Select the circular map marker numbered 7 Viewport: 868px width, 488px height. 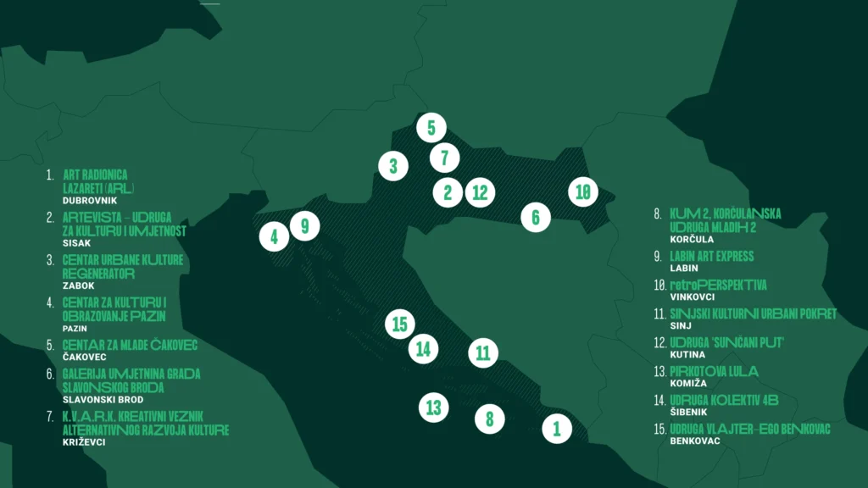tap(444, 158)
